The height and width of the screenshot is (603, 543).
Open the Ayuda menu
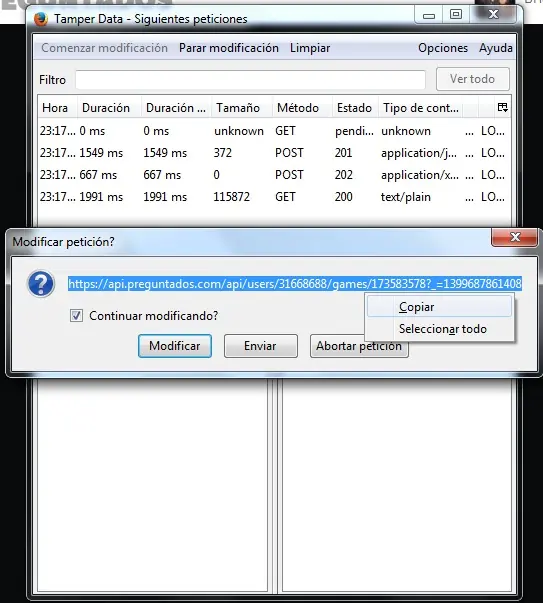pos(495,48)
